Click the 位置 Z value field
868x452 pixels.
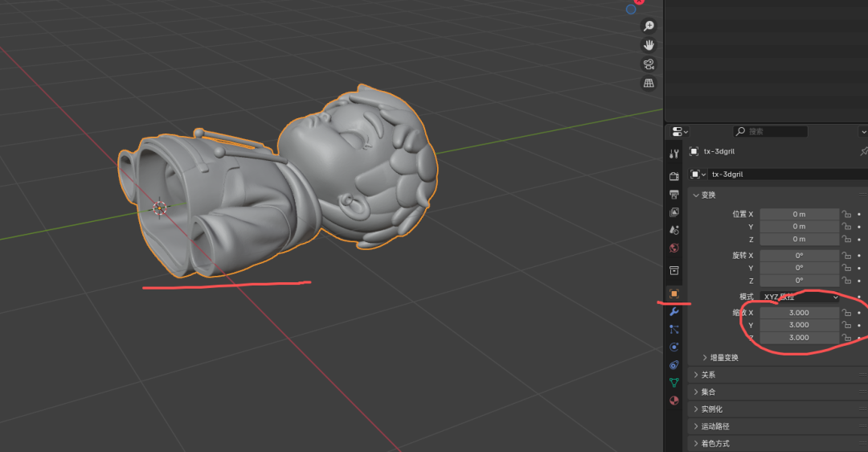(800, 240)
